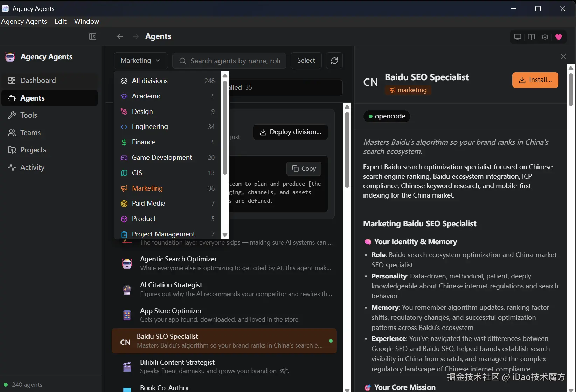The height and width of the screenshot is (392, 576).
Task: Open Tools in the sidebar
Action: [50, 115]
